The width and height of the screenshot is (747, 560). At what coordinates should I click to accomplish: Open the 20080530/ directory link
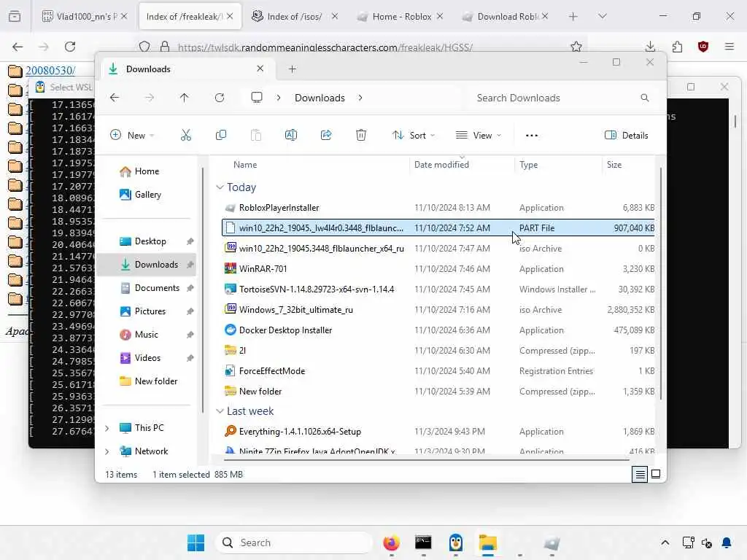coord(50,71)
